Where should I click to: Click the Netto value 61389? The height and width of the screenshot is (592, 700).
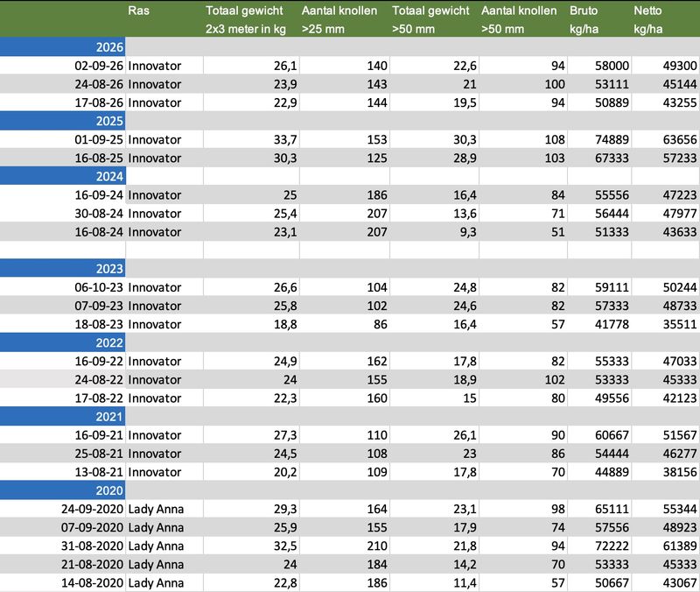pos(680,546)
